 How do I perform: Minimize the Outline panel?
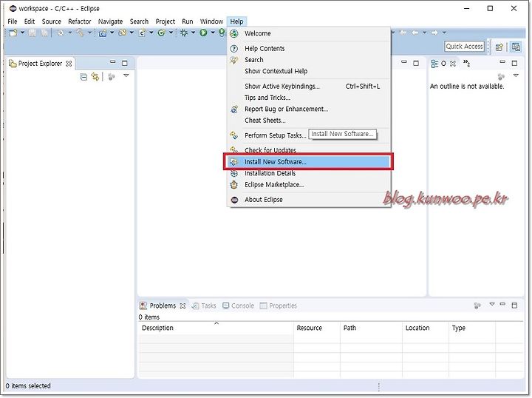(502, 62)
